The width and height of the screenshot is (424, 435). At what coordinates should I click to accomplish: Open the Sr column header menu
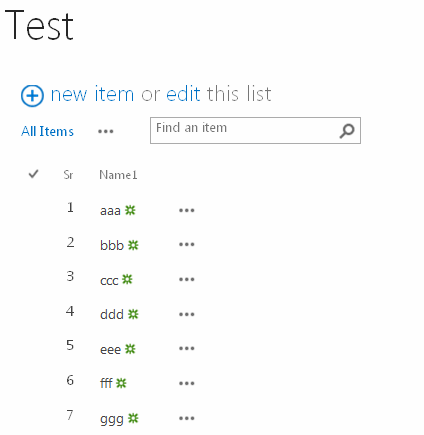tap(68, 175)
